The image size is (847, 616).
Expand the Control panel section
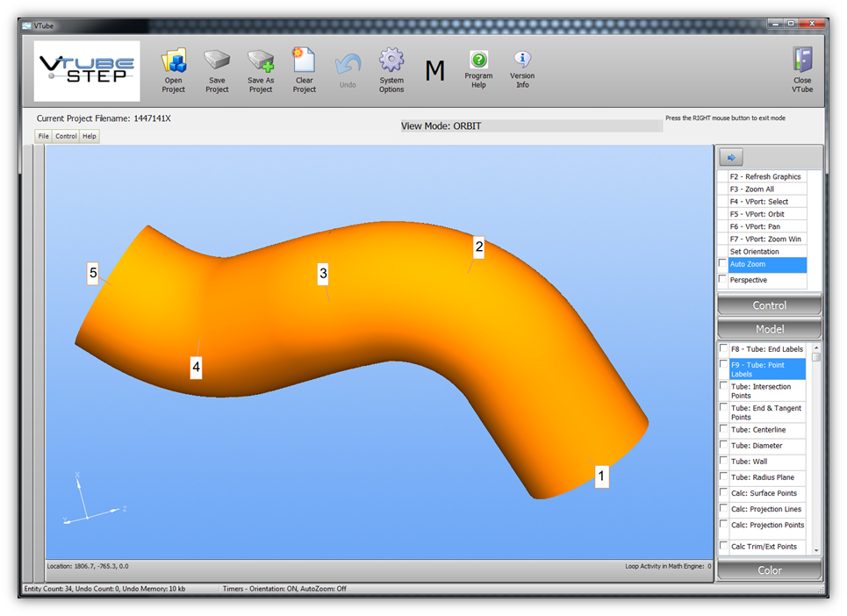(x=770, y=305)
